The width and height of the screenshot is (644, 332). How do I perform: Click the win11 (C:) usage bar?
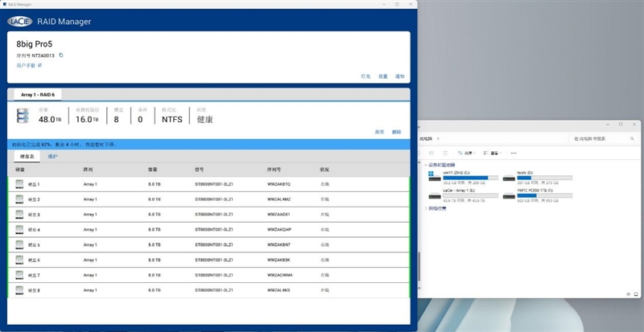(x=471, y=178)
